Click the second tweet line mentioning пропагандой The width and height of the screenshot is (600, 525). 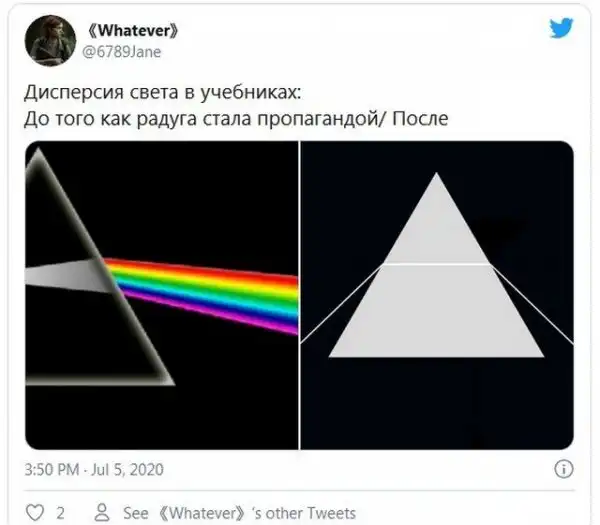click(236, 119)
